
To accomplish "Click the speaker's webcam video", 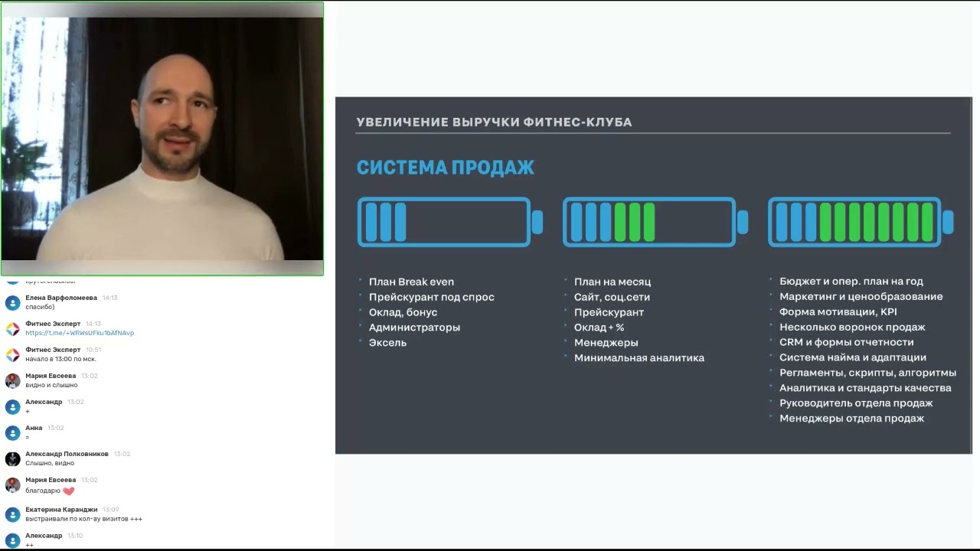I will click(162, 139).
